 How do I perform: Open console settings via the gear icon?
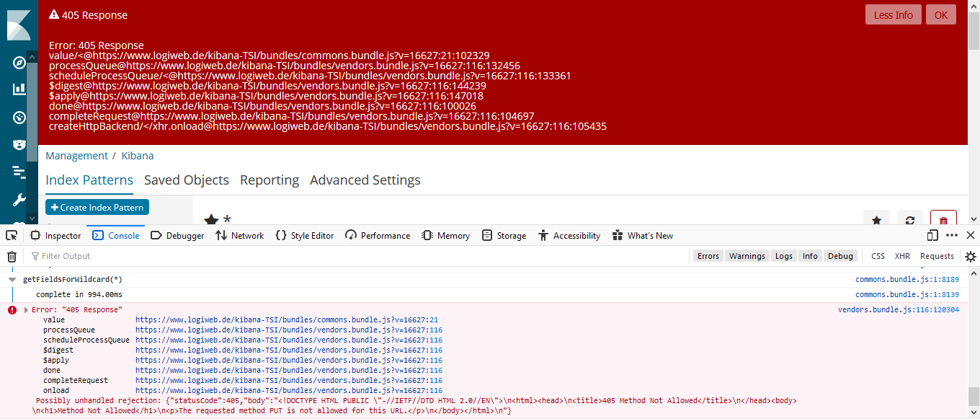[x=971, y=256]
